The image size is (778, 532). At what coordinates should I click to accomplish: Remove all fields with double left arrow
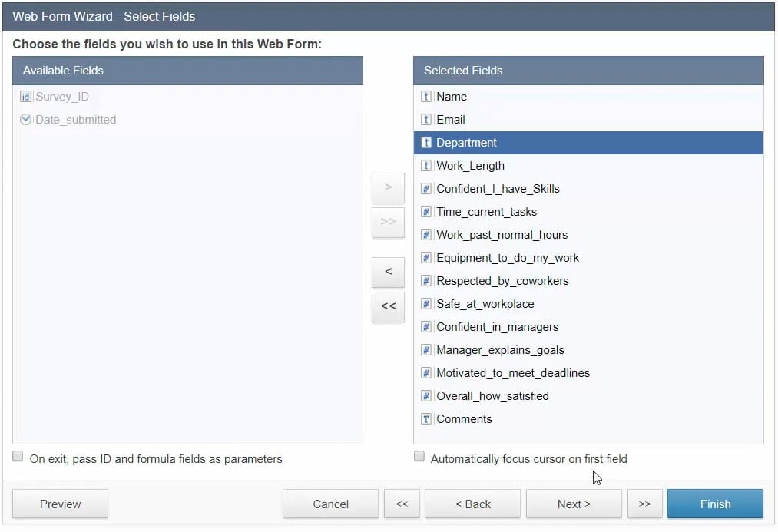click(388, 306)
